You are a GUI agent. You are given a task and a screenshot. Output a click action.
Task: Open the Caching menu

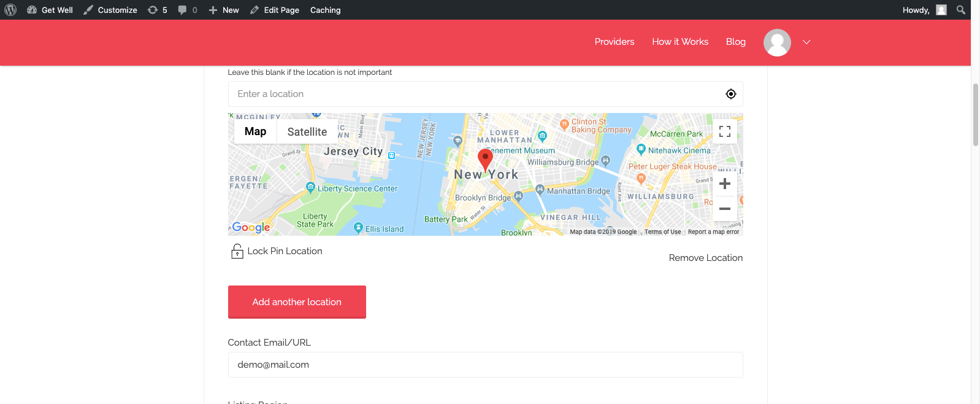point(325,10)
